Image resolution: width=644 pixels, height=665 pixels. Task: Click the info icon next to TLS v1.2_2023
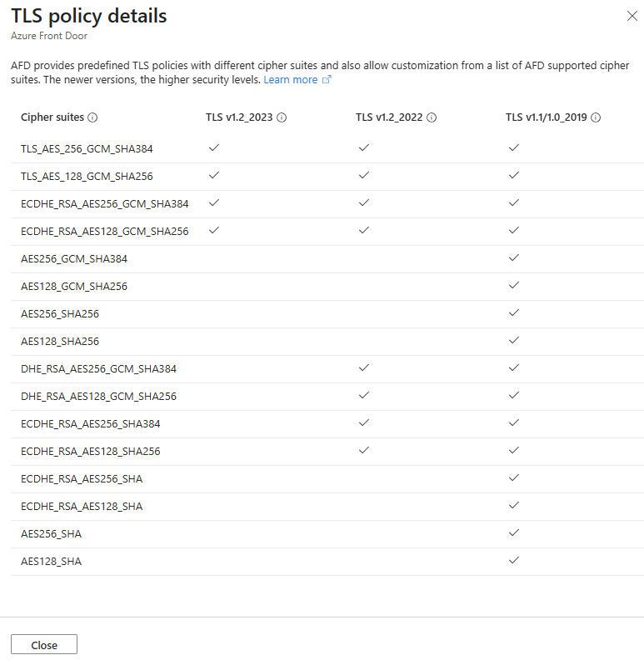tap(282, 117)
